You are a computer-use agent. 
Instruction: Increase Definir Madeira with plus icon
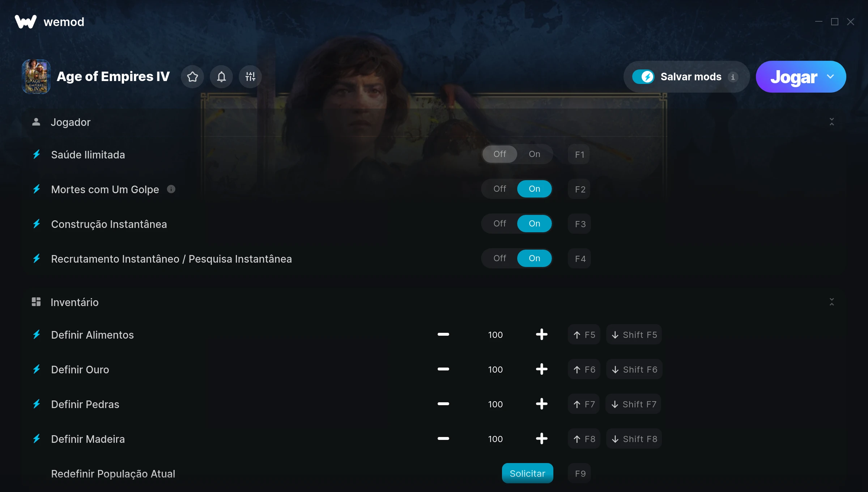(541, 439)
